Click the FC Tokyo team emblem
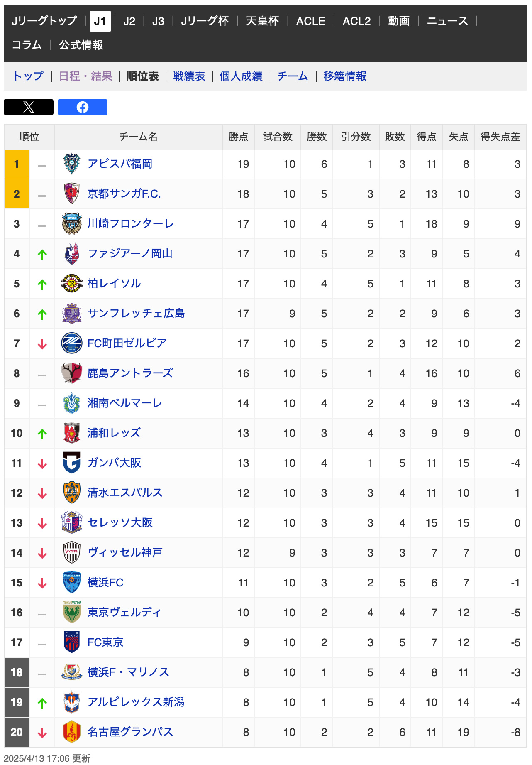Image resolution: width=532 pixels, height=765 pixels. click(x=71, y=642)
